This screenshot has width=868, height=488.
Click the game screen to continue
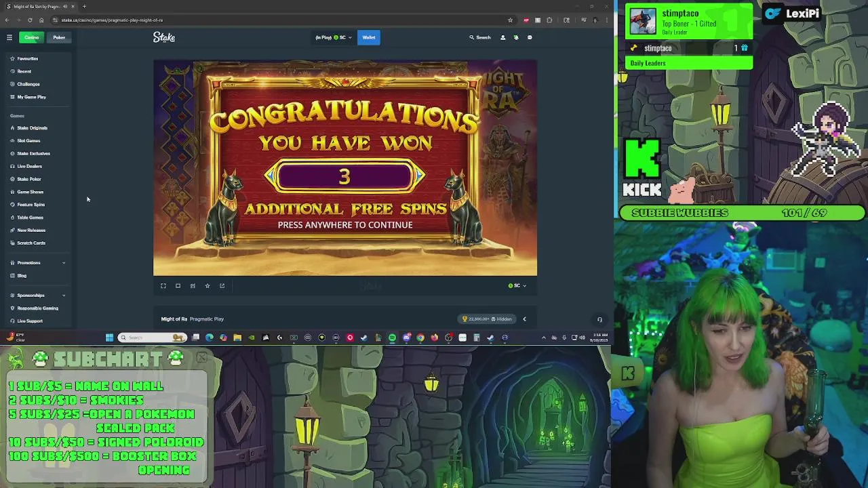click(x=345, y=168)
